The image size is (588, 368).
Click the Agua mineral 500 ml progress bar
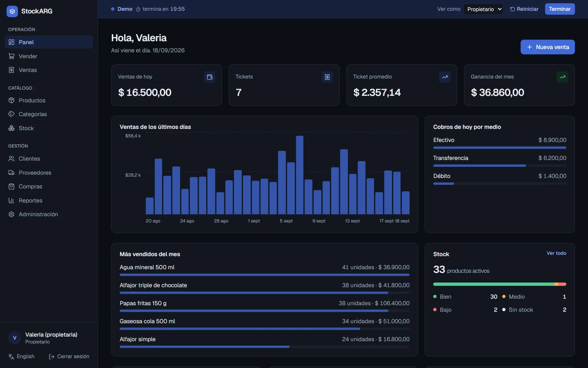[x=264, y=275]
